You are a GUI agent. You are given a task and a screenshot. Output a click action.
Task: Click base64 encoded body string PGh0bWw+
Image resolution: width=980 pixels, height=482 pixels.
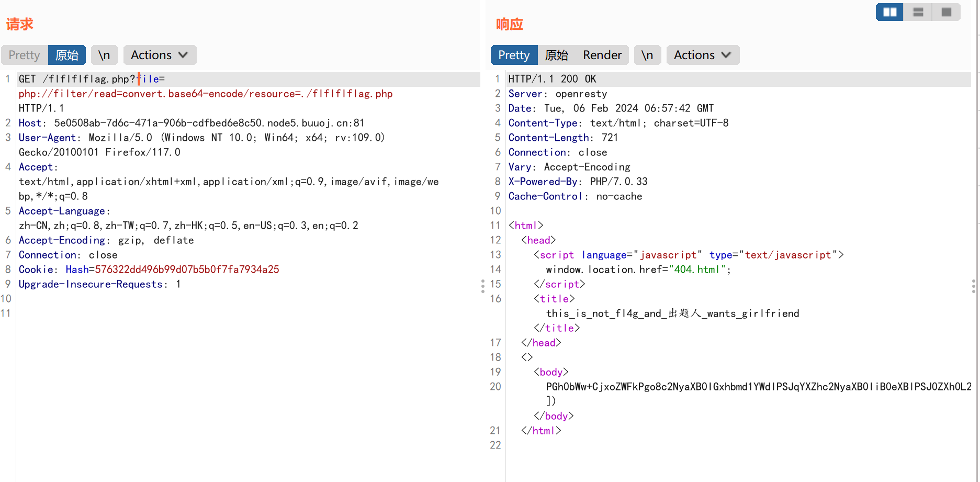tap(759, 387)
